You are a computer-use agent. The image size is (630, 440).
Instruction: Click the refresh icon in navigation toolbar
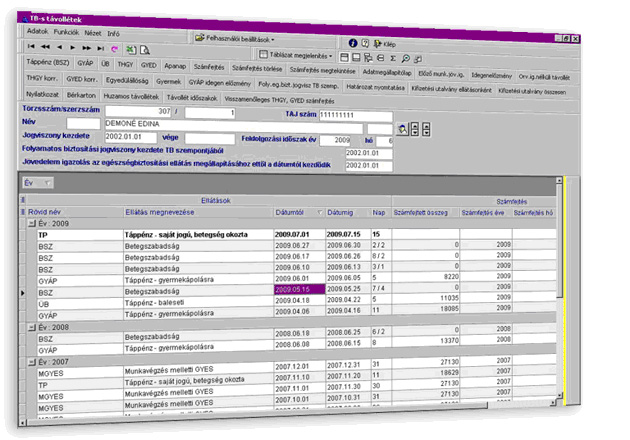pos(115,48)
